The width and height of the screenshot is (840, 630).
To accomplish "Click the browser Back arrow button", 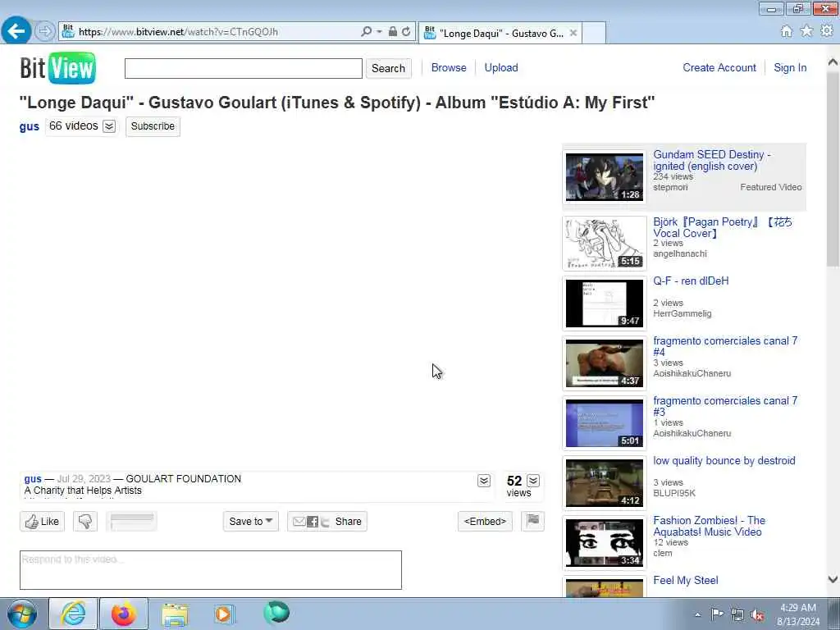I will pyautogui.click(x=16, y=31).
